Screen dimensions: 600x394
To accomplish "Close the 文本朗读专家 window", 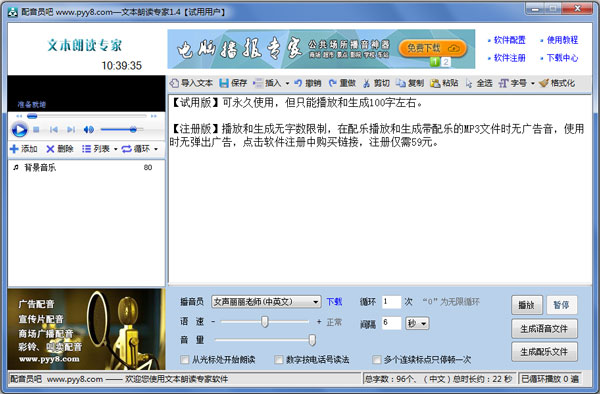I will pyautogui.click(x=578, y=9).
